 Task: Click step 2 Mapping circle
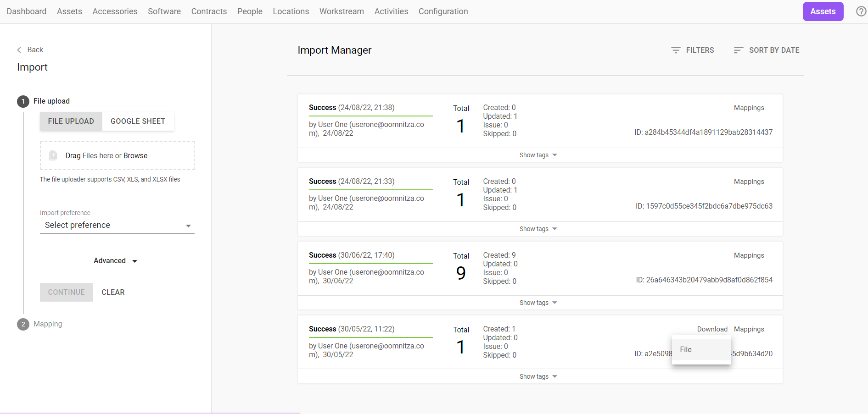[23, 324]
